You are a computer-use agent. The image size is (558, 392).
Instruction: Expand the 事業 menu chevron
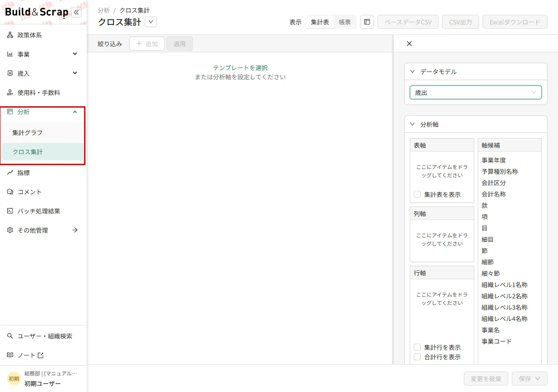[75, 54]
